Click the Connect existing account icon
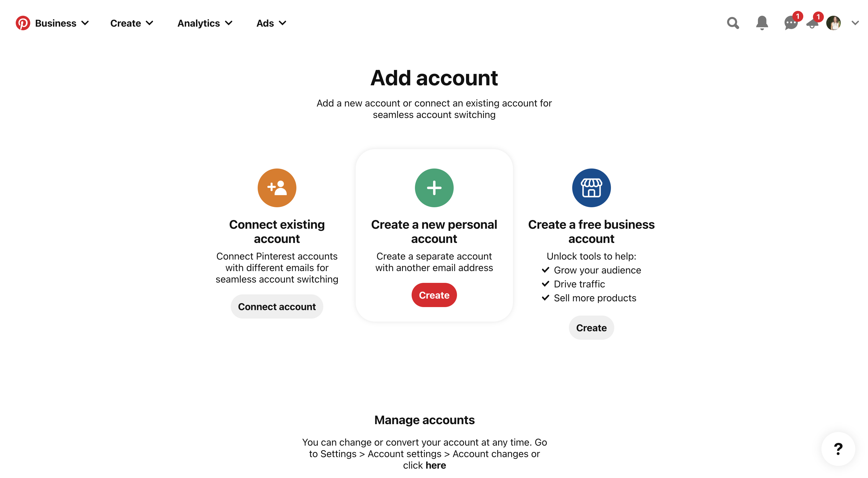The width and height of the screenshot is (868, 478). tap(277, 188)
